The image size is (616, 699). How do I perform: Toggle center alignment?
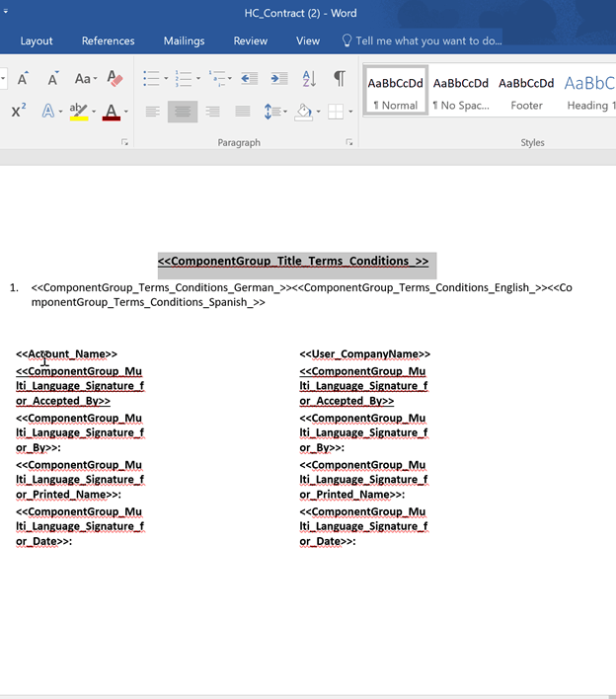tap(183, 111)
